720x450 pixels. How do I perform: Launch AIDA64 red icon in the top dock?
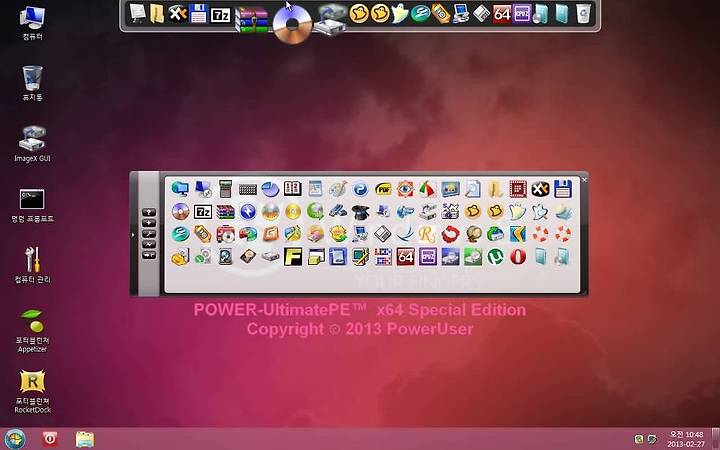tap(502, 14)
